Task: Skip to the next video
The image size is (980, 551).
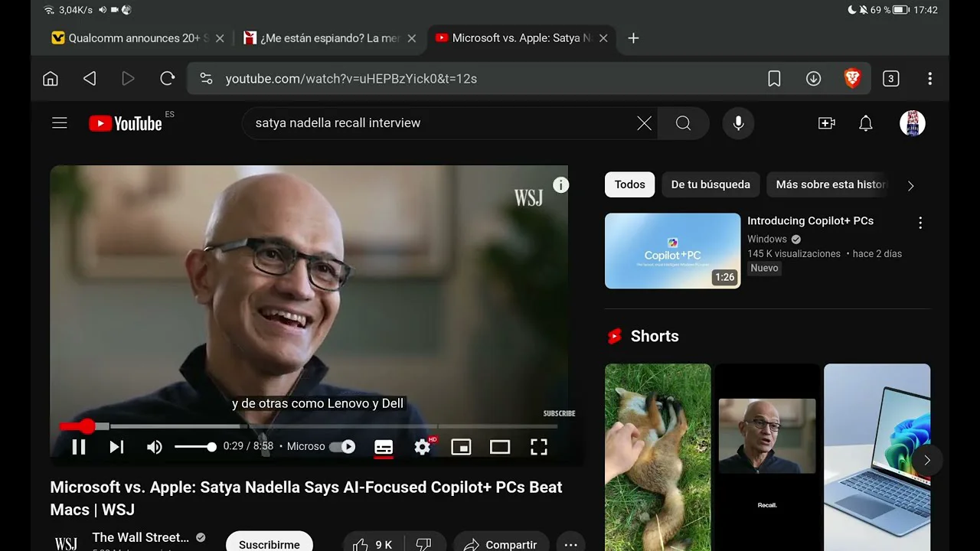Action: point(116,447)
